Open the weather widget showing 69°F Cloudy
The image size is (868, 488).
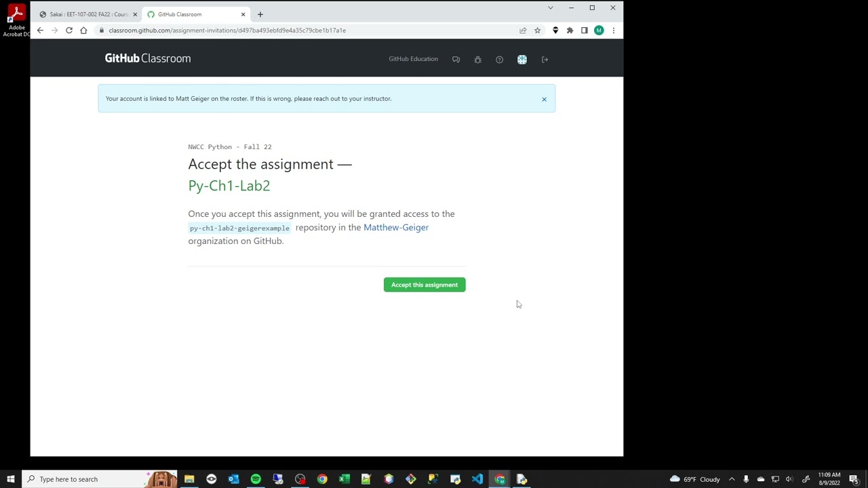point(695,479)
